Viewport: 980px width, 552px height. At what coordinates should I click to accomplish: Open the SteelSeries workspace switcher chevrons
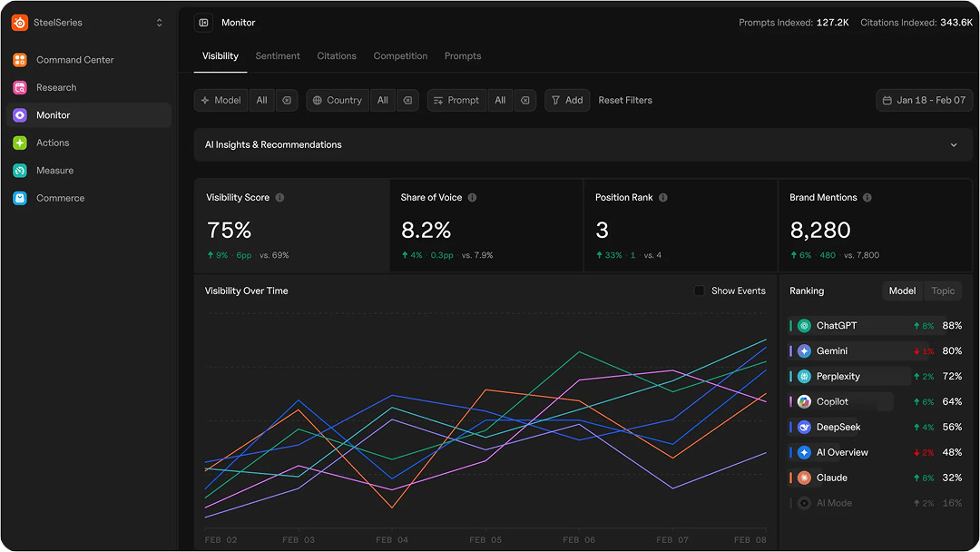[160, 23]
